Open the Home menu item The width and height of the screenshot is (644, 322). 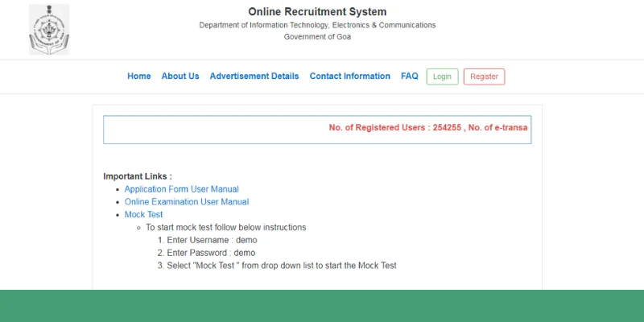138,76
